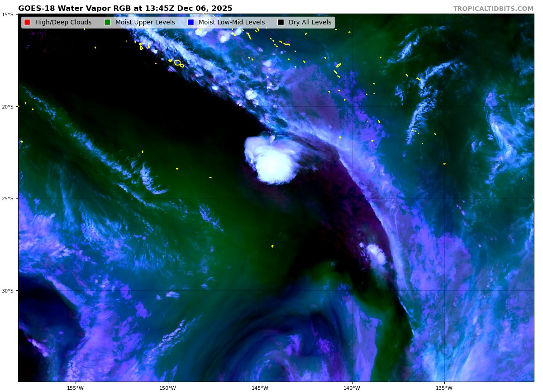Click the black Dry All Levels swatch

coord(281,23)
